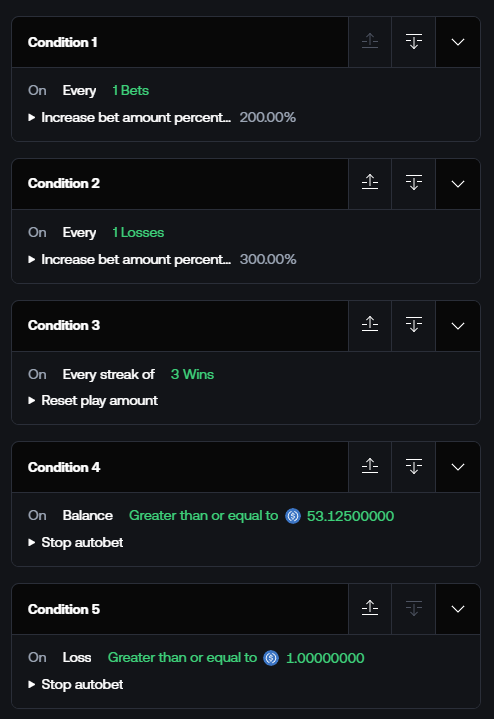Click the 1 Bets value
The width and height of the screenshot is (494, 719).
coord(131,91)
